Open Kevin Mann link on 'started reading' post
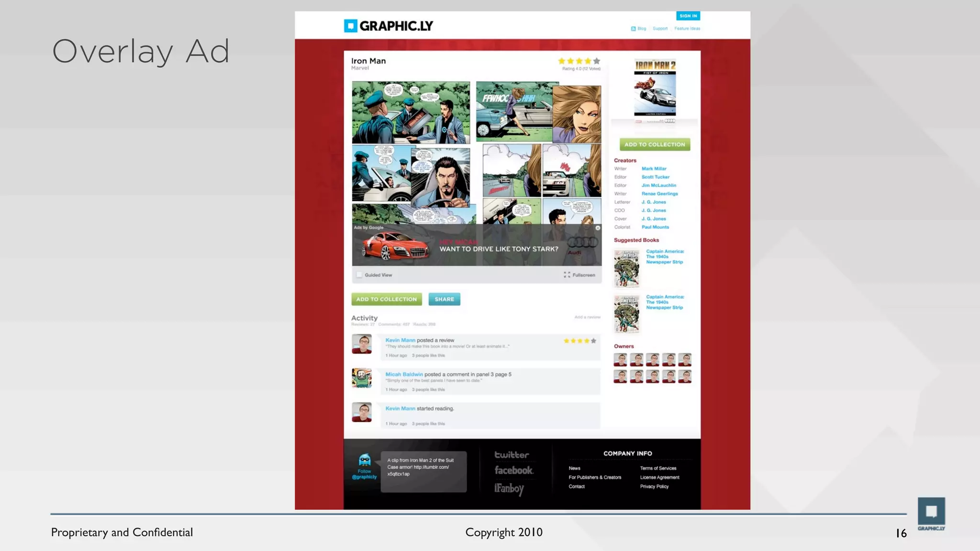Screen dimensions: 980x551 coord(400,408)
